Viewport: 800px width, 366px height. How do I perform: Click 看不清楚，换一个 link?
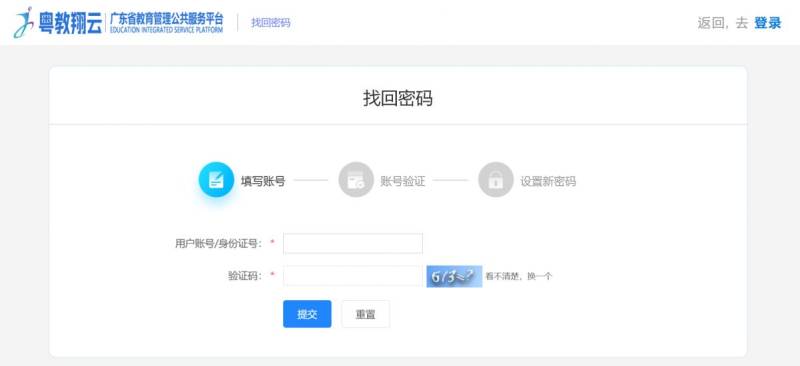click(518, 277)
